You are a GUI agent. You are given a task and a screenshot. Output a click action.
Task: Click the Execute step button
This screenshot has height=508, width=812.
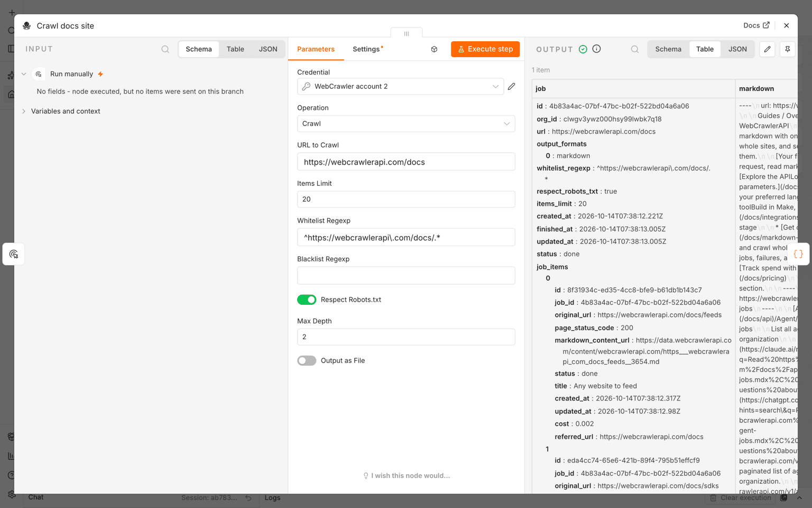pos(485,49)
